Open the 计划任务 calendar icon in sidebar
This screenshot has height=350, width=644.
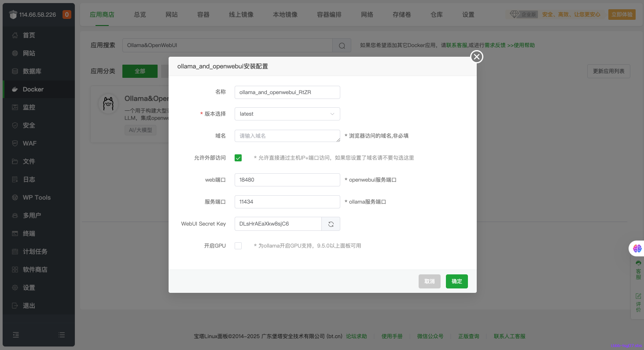pos(15,252)
